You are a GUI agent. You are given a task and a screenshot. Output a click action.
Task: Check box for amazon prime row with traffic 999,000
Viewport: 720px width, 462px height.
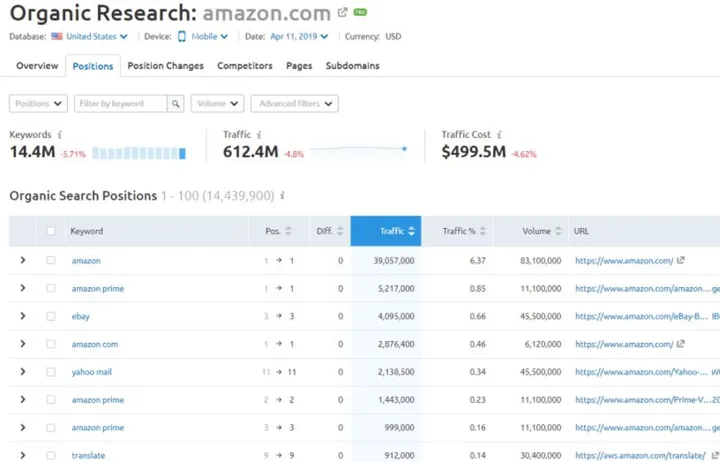[x=51, y=428]
